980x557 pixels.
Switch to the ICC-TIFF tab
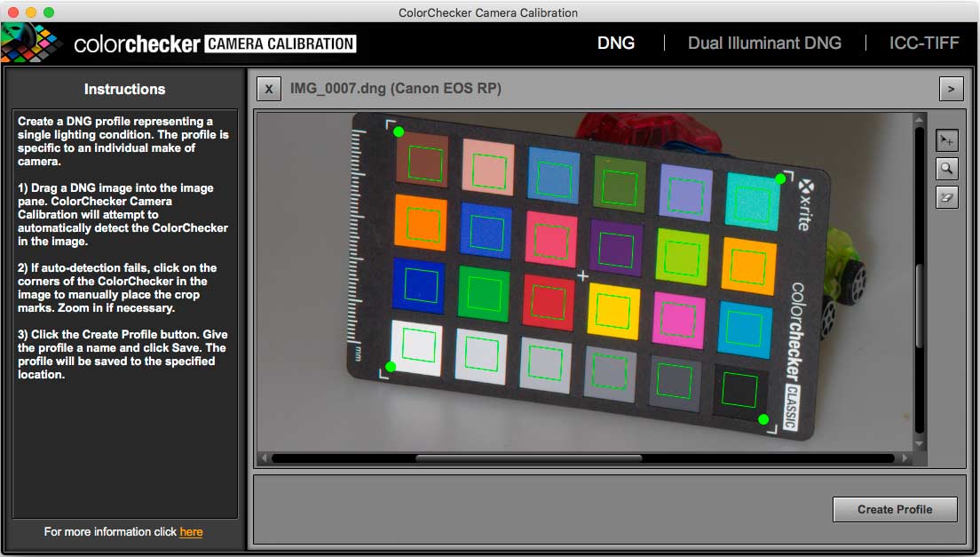[924, 44]
